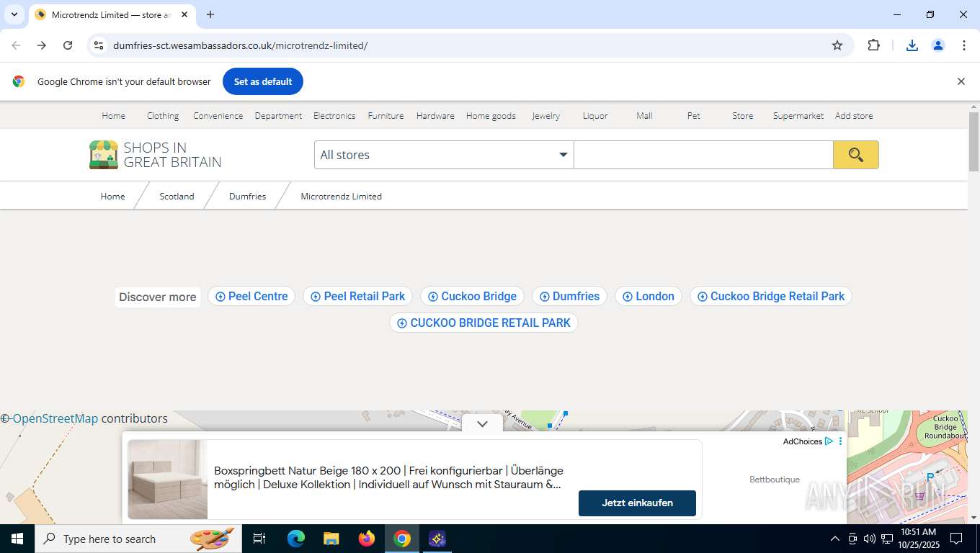Screen dimensions: 980x553
Task: Open Peel Retail Park discover link
Action: (x=358, y=296)
